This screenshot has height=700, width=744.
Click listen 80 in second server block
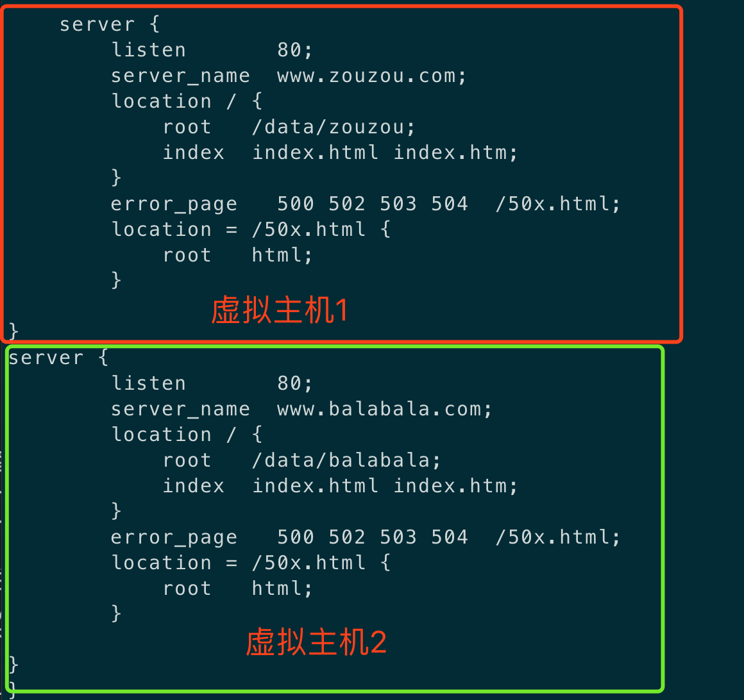212,383
